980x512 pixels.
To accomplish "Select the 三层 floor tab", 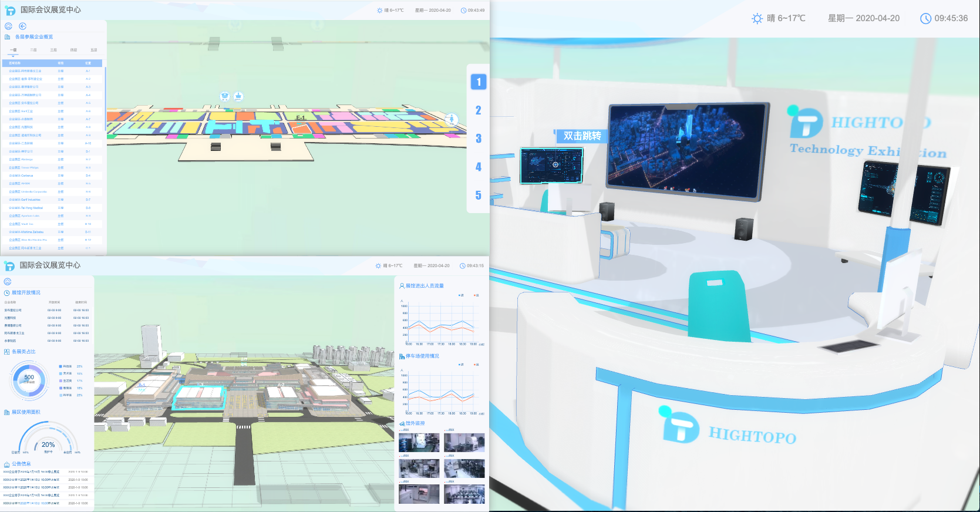I will [x=53, y=50].
